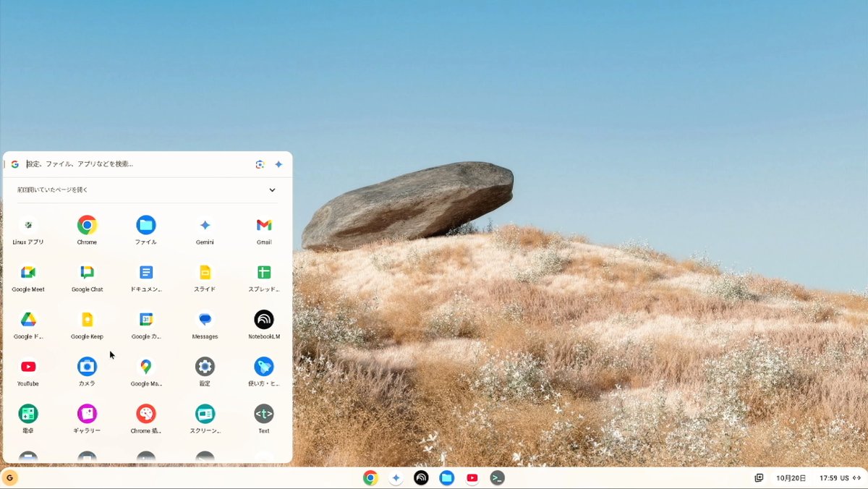Open the スライド (Slides) app
The image size is (868, 489).
pos(204,271)
